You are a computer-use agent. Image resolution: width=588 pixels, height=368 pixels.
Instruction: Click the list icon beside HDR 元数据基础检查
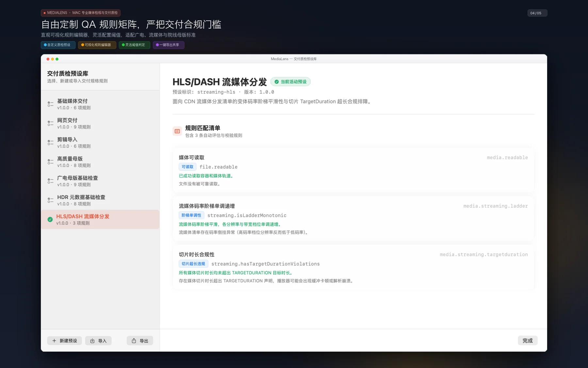pyautogui.click(x=50, y=200)
